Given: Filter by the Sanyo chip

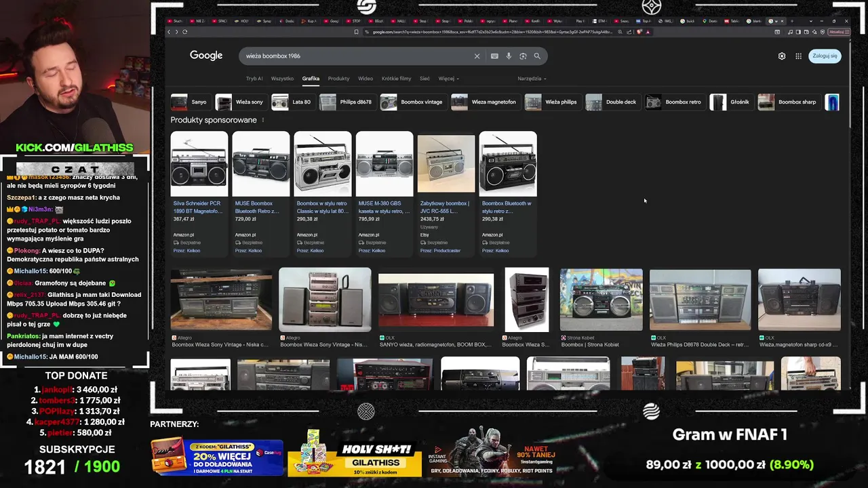Looking at the screenshot, I should coord(190,102).
